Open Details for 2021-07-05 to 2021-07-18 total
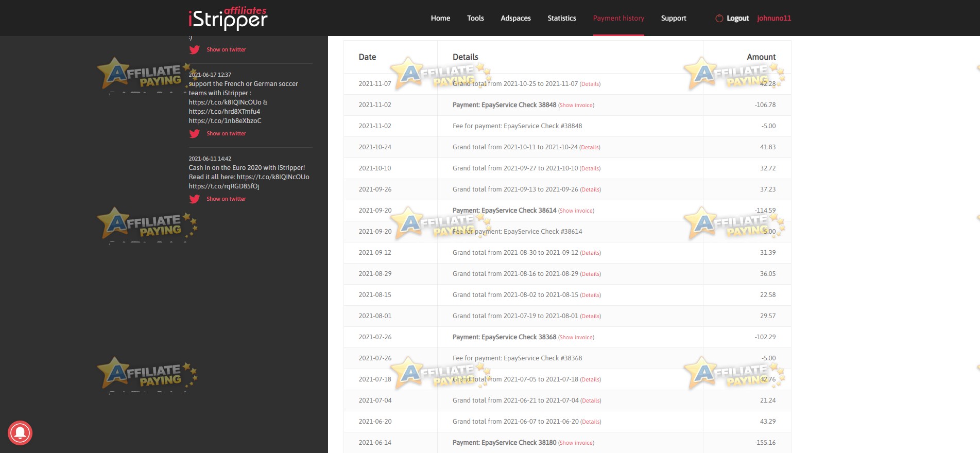Viewport: 980px width, 453px height. pyautogui.click(x=591, y=379)
